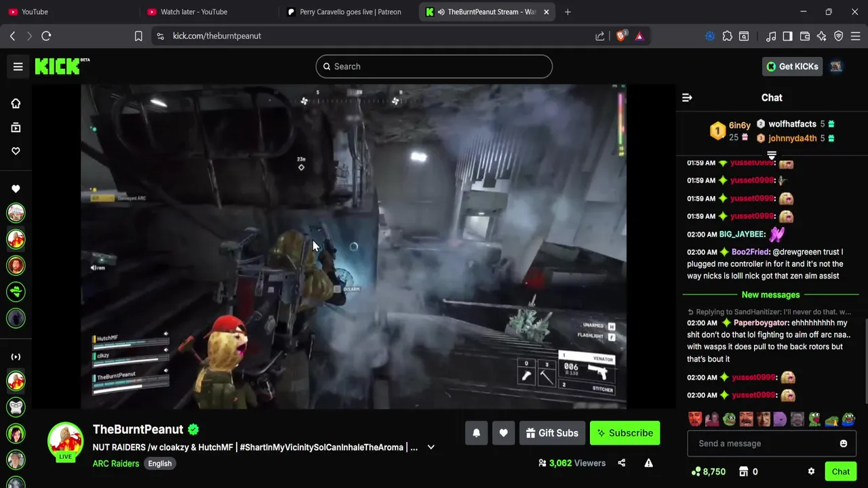Open BIG_JAYBEE username in chat
868x488 pixels.
[x=742, y=235]
